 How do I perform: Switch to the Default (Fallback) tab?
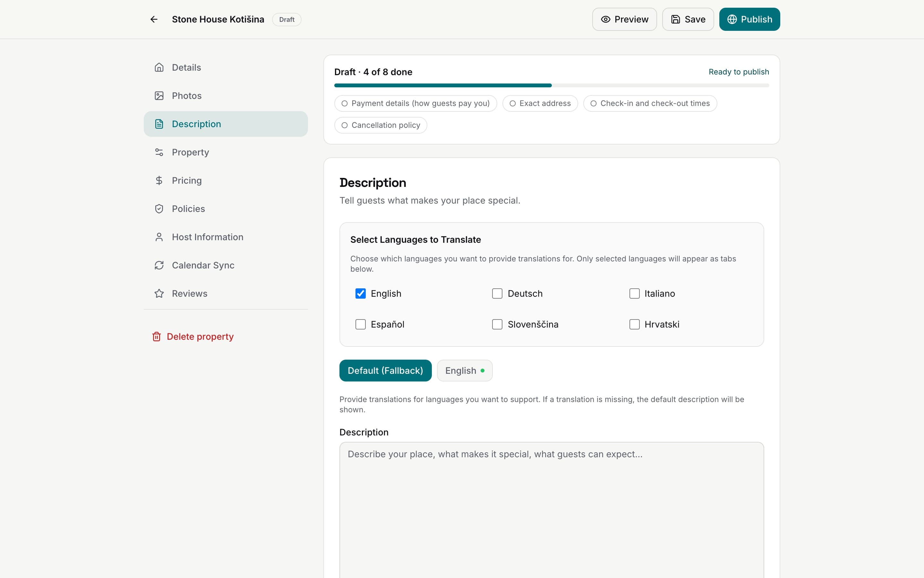pyautogui.click(x=385, y=371)
